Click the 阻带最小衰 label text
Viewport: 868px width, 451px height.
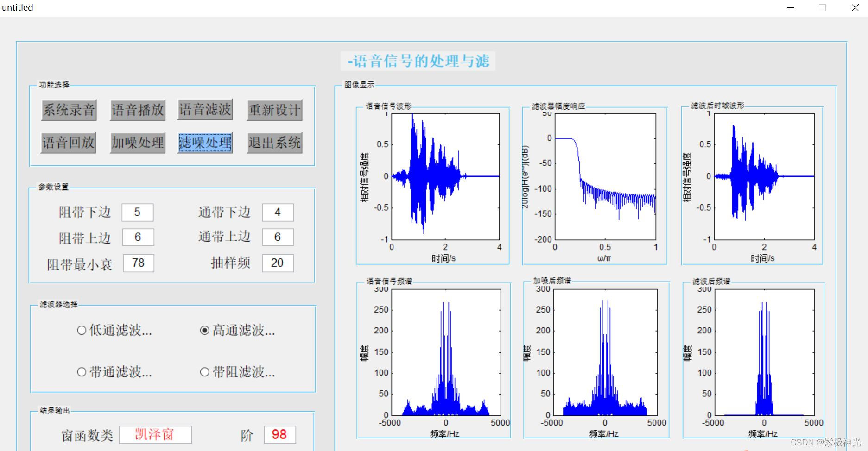coord(80,264)
